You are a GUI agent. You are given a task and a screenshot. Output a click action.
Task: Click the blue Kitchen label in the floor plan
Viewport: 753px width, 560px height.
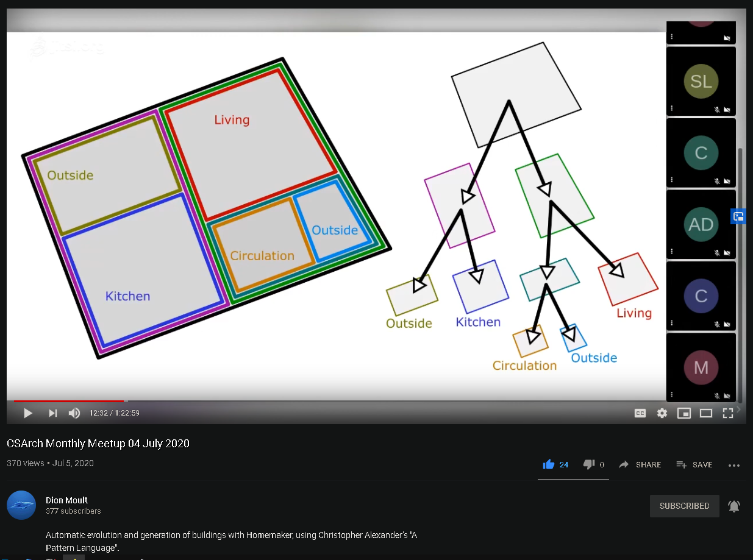127,296
